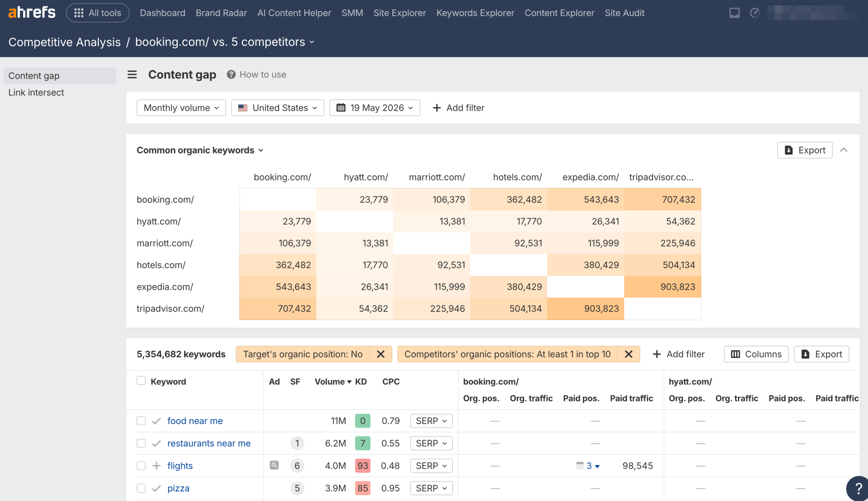Click Competitive Analysis breadcrumb link

64,42
